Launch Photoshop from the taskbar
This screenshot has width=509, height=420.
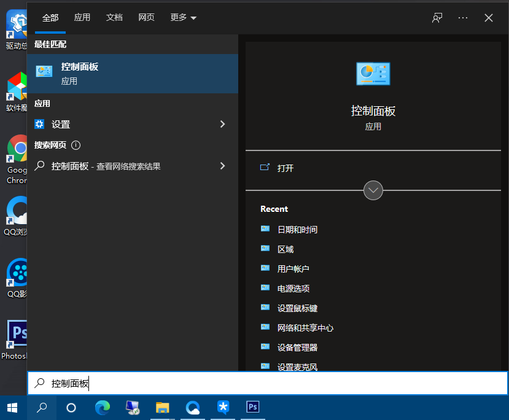252,406
